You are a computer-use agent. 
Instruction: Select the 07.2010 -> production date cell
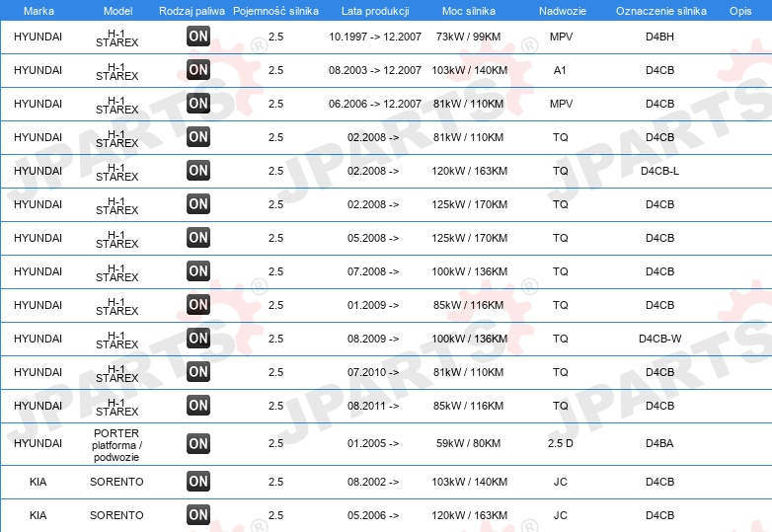(373, 372)
